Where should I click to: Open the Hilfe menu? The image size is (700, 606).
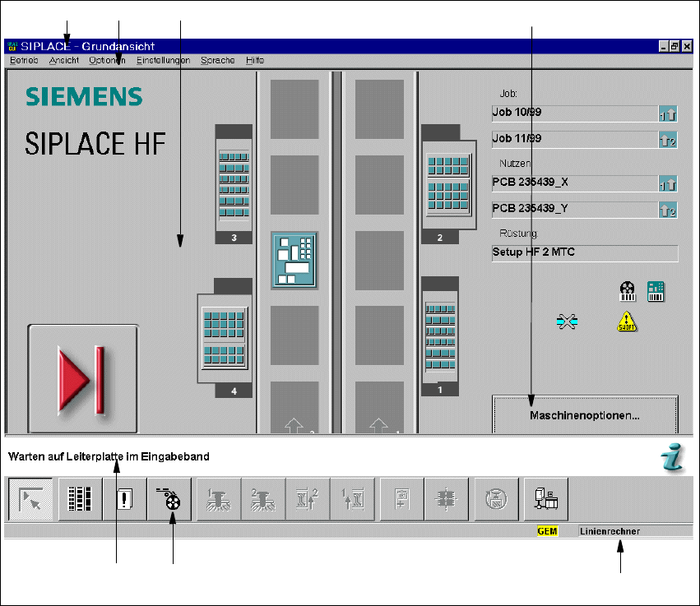tap(254, 60)
